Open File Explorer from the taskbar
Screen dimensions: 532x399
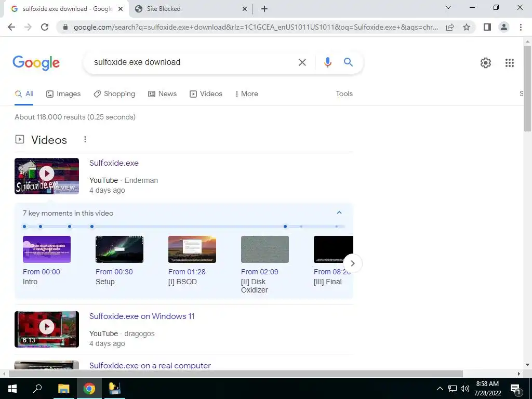pos(63,389)
